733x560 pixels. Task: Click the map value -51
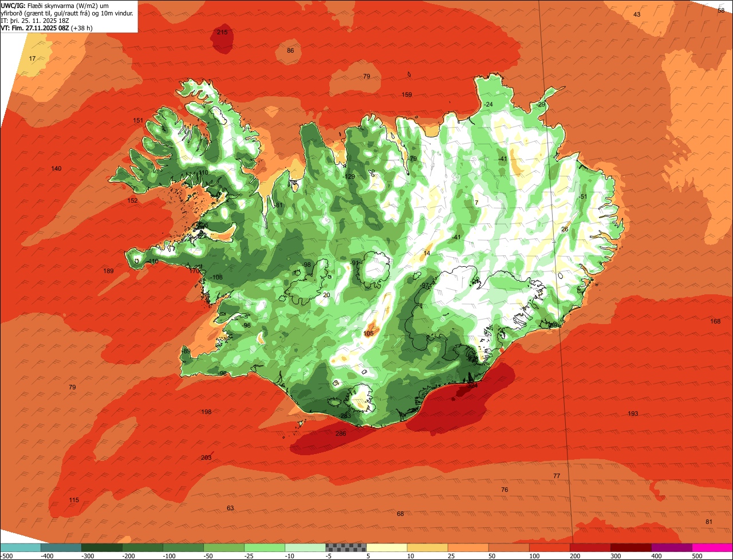(583, 196)
